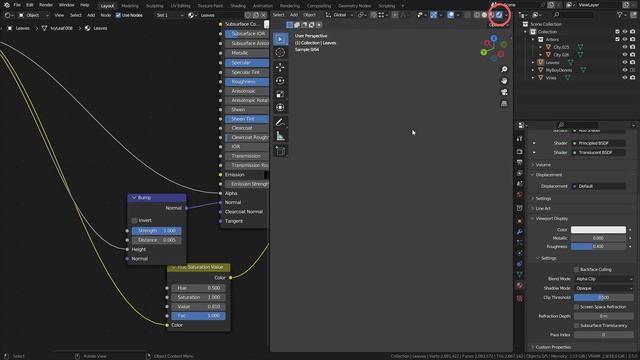The height and width of the screenshot is (360, 640).
Task: Collapse the Viewport Display panel
Action: pyautogui.click(x=551, y=219)
